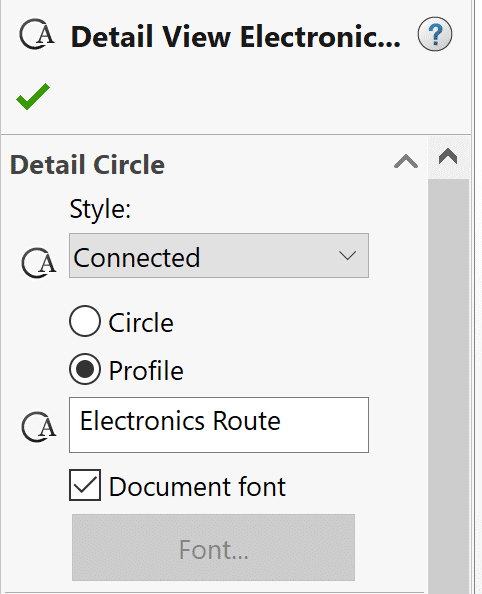Click the scroll-up arrow atop the scrollbar

(x=448, y=156)
